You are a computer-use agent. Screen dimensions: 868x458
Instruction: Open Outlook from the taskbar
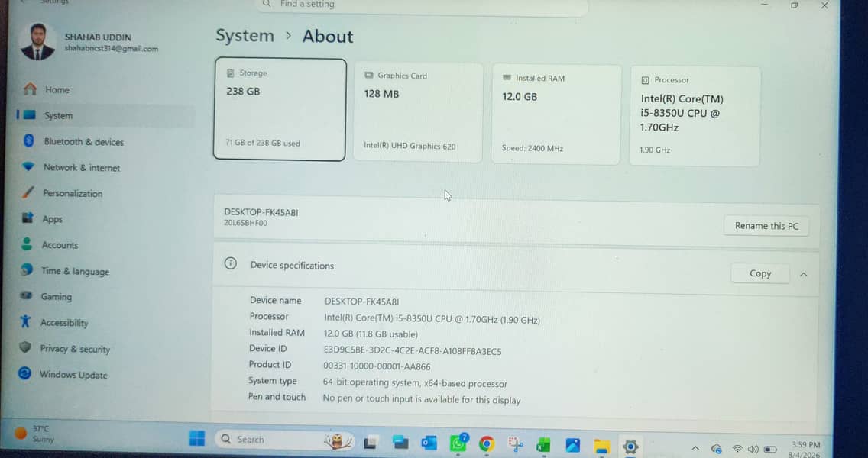tap(429, 443)
